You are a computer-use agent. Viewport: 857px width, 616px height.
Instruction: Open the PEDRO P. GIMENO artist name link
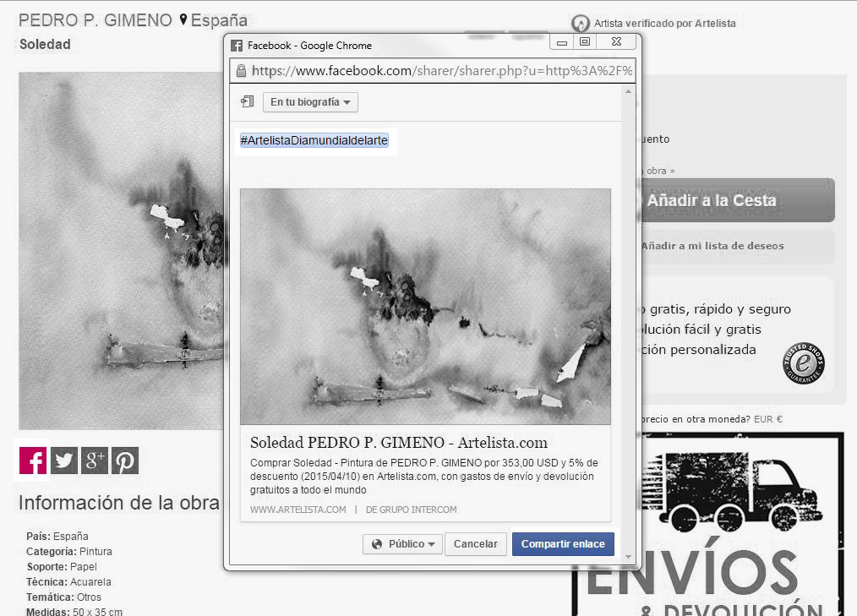(x=95, y=20)
